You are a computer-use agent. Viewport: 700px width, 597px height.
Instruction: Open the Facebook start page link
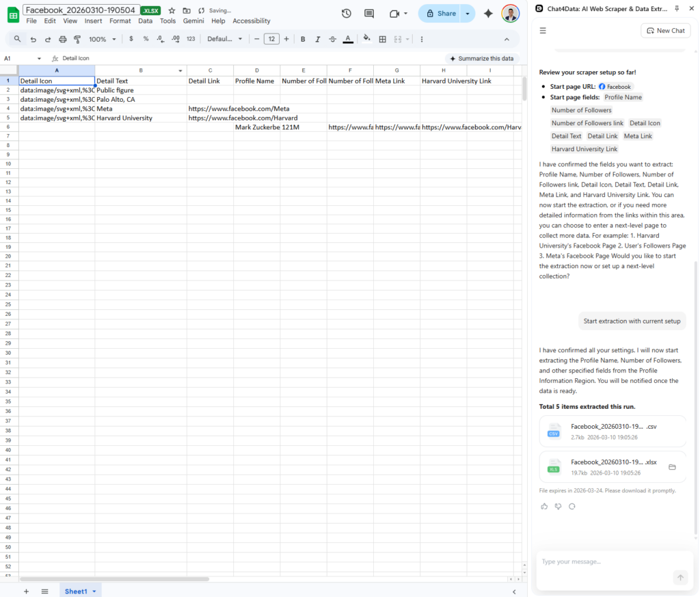tap(615, 87)
